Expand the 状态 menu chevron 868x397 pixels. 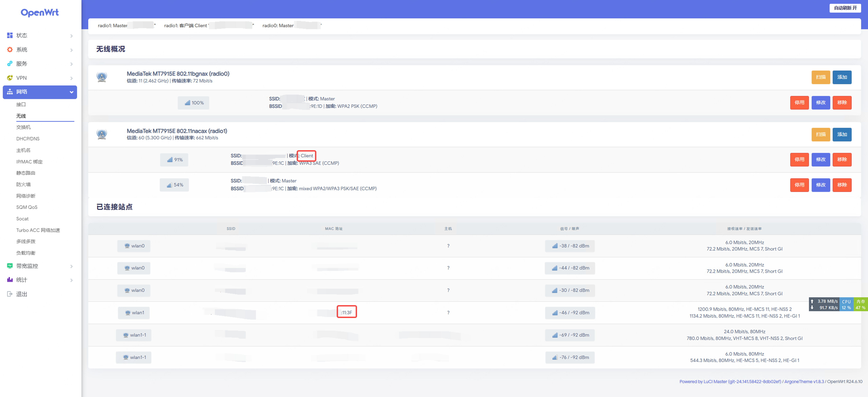[71, 36]
